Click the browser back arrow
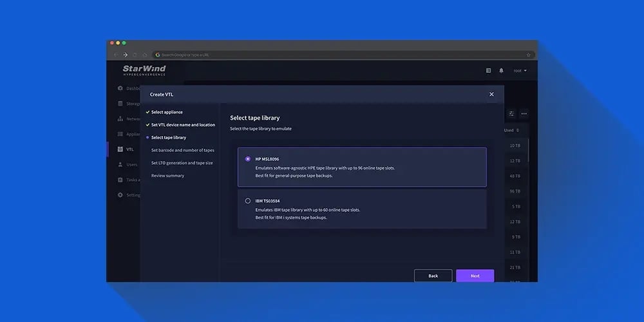The height and width of the screenshot is (322, 644). (x=116, y=55)
